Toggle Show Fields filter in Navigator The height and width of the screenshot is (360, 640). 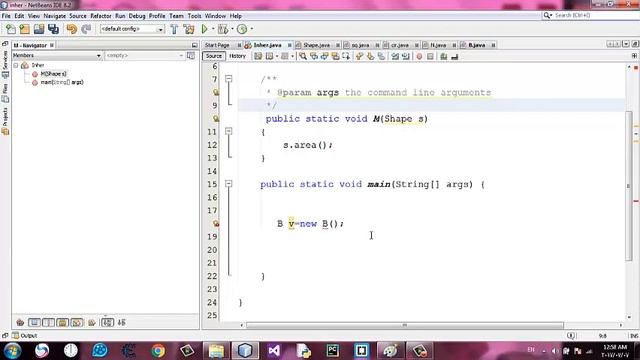(34, 322)
